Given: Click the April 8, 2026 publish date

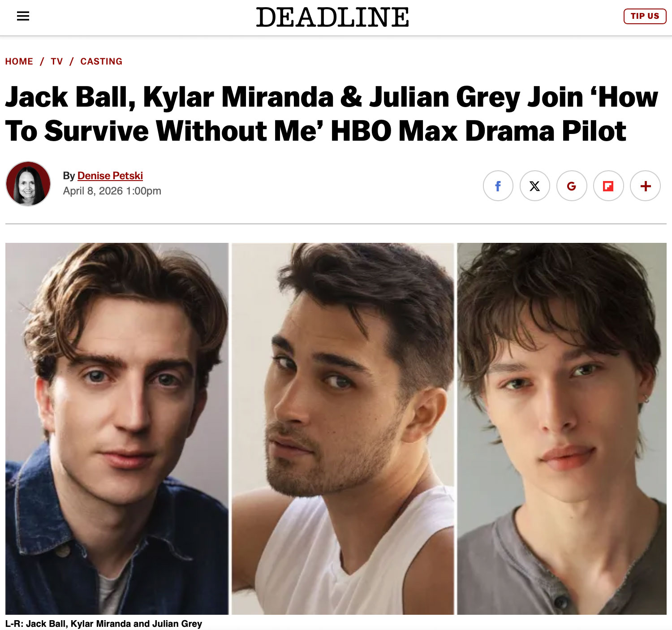Looking at the screenshot, I should [x=112, y=191].
